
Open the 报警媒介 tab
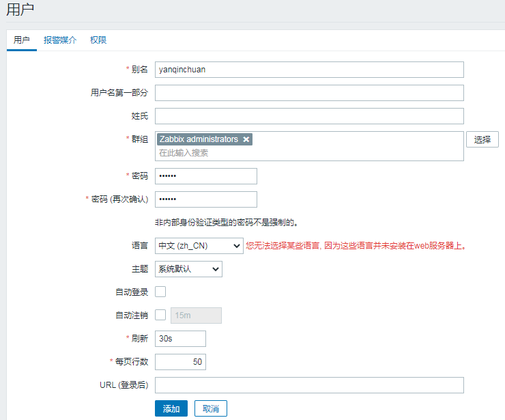[x=60, y=40]
